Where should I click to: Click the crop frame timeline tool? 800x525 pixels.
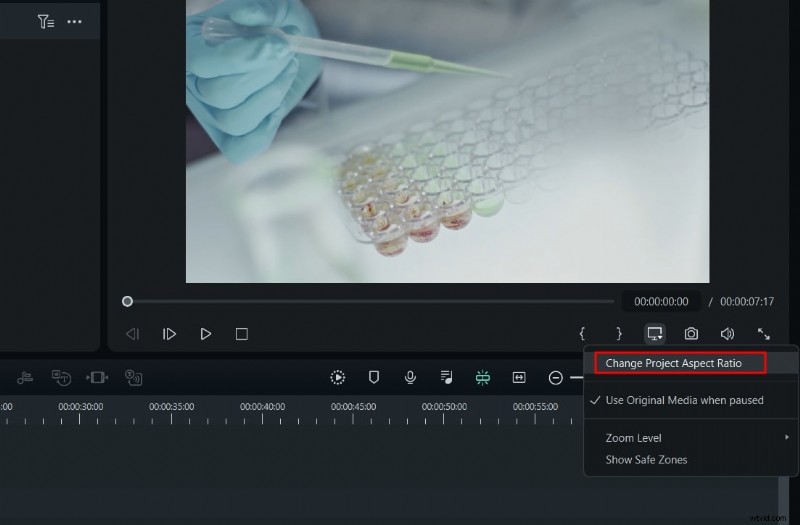97,378
